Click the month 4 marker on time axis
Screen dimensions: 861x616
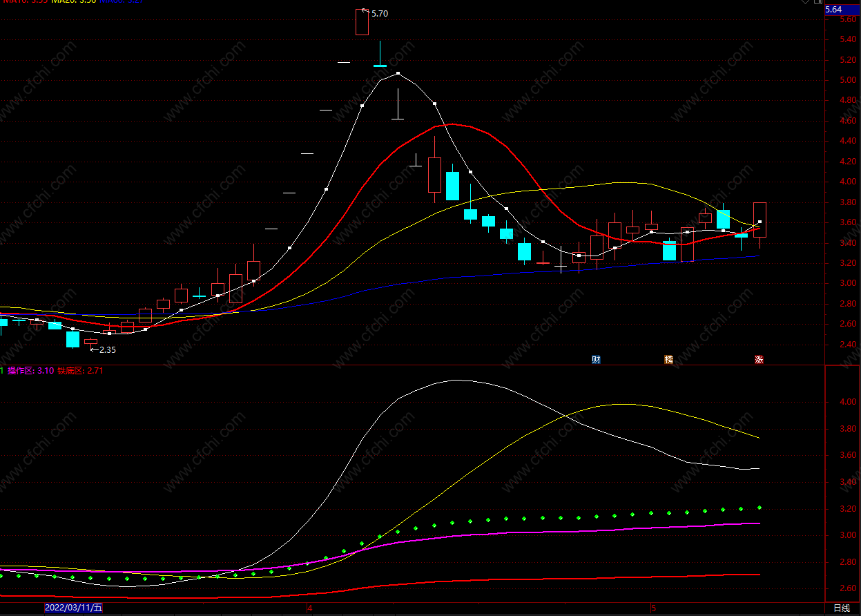(x=310, y=608)
